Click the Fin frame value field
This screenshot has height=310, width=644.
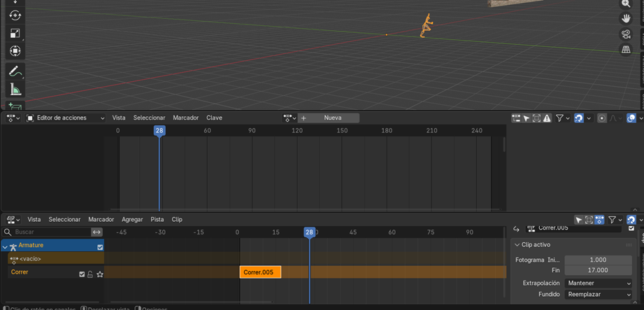(x=598, y=270)
